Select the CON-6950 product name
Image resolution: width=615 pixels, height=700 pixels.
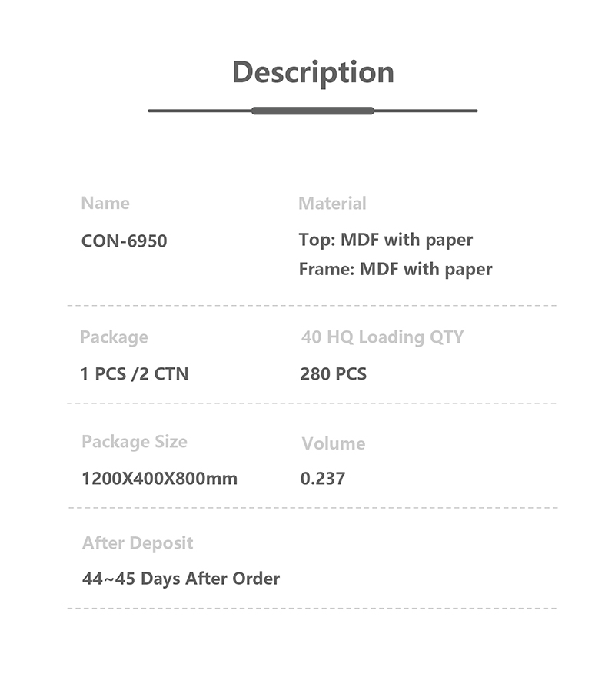pos(124,241)
